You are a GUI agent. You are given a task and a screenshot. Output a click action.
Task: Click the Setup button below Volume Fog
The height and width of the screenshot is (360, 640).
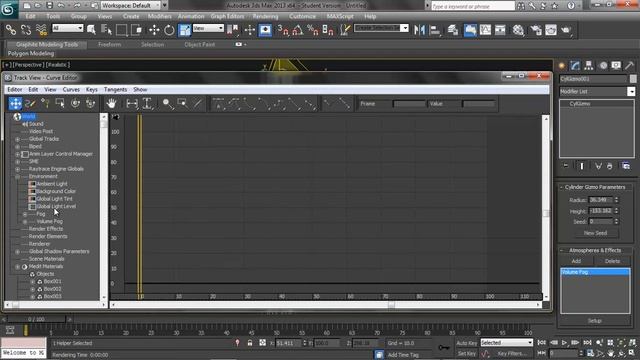pyautogui.click(x=595, y=321)
